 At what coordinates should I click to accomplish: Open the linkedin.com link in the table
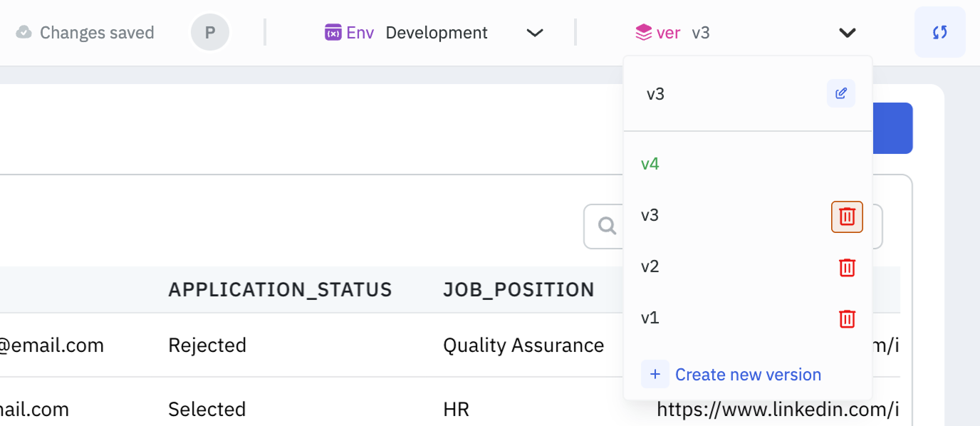[778, 409]
